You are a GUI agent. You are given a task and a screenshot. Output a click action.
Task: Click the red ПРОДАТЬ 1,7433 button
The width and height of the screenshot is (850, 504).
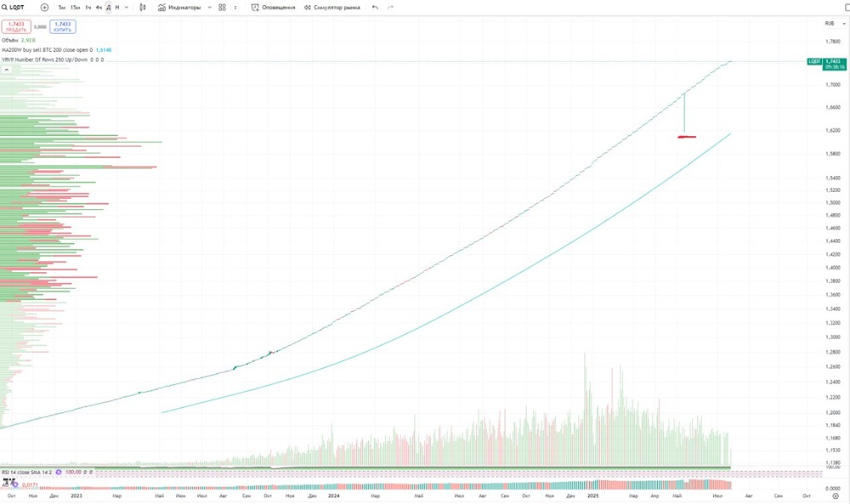click(x=16, y=26)
